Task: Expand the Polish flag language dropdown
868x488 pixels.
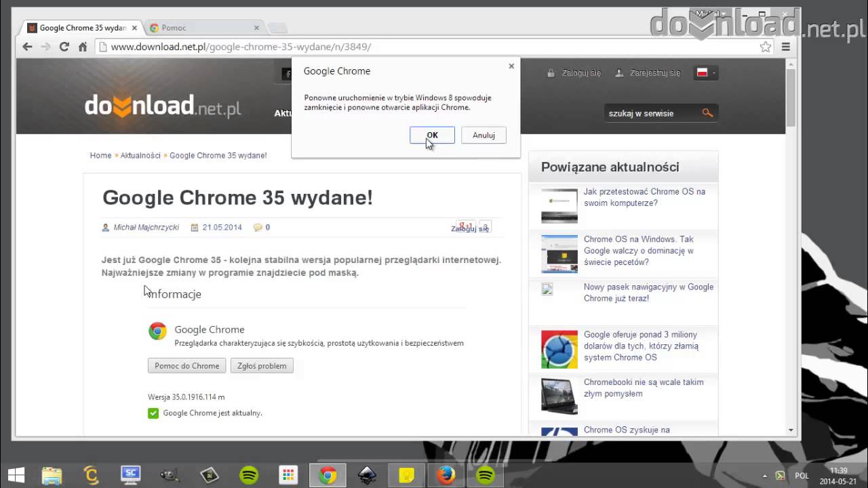Action: (x=706, y=73)
